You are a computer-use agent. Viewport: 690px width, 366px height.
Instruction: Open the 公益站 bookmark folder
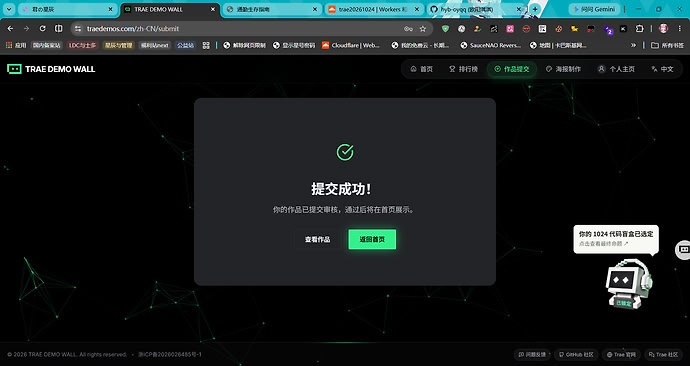[185, 45]
